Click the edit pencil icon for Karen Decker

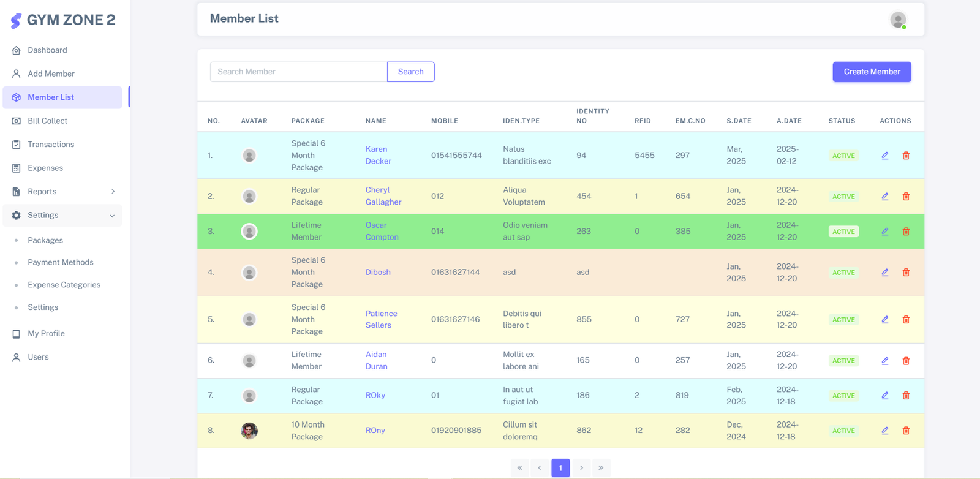884,156
